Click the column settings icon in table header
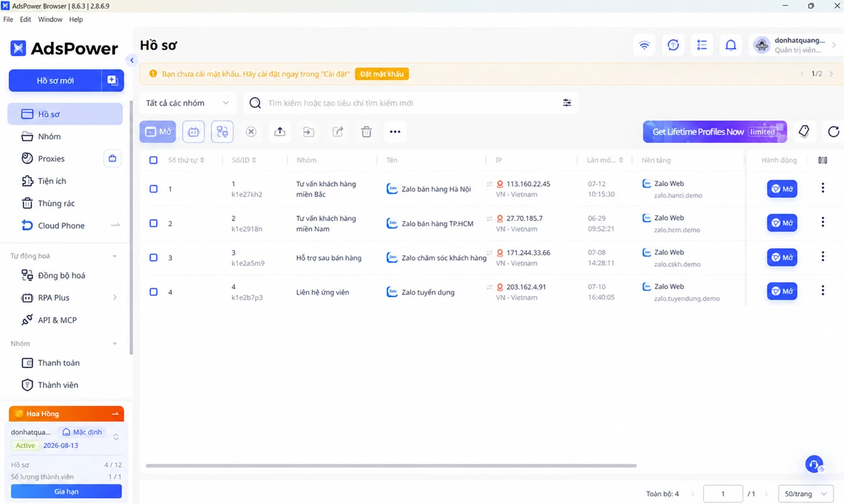 (x=822, y=160)
